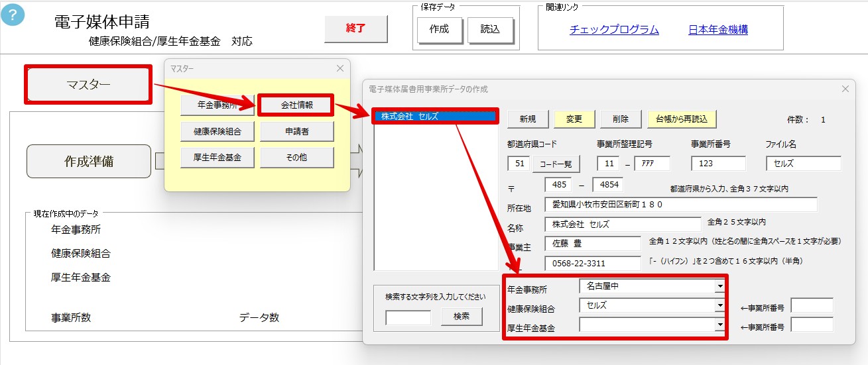Viewport: 868px width, 365px height.
Task: Close the マスター dialog
Action: click(340, 68)
